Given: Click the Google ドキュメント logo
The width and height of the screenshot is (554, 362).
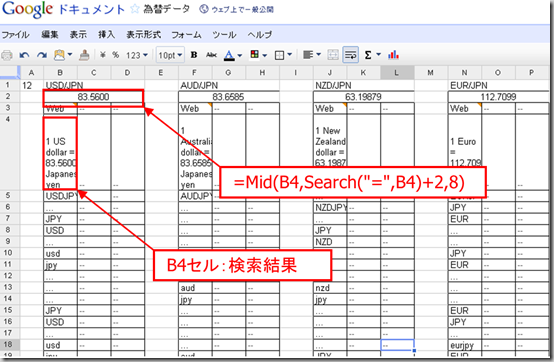Looking at the screenshot, I should tap(64, 10).
